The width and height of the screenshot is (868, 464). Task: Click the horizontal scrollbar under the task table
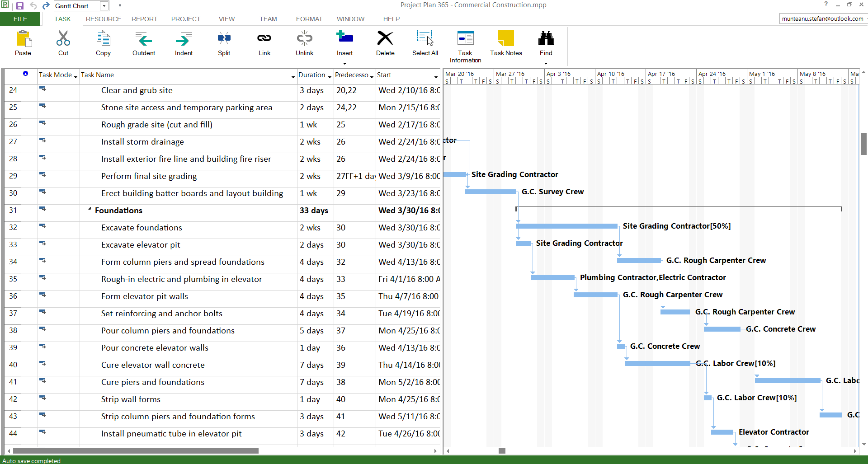tap(136, 450)
